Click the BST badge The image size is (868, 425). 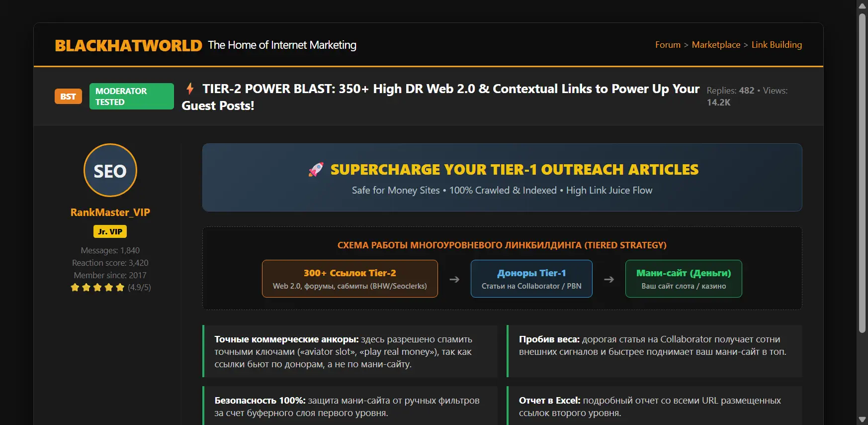click(68, 97)
